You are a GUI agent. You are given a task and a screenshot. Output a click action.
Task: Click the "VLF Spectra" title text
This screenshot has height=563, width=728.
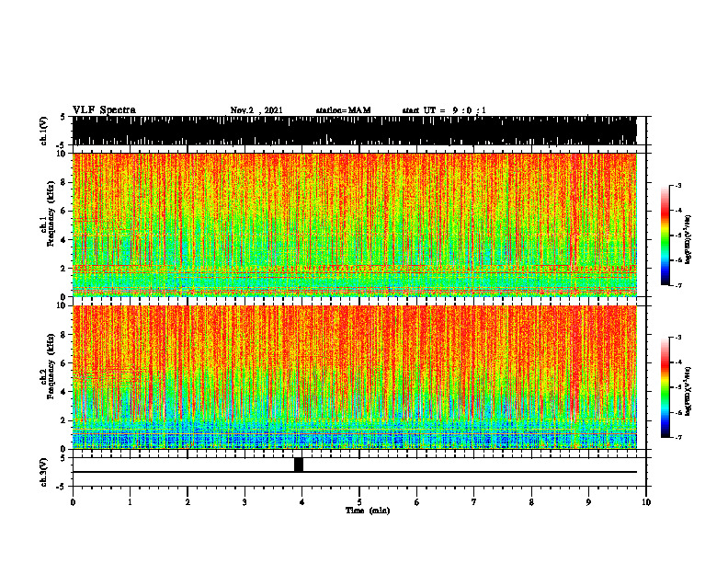[x=104, y=110]
